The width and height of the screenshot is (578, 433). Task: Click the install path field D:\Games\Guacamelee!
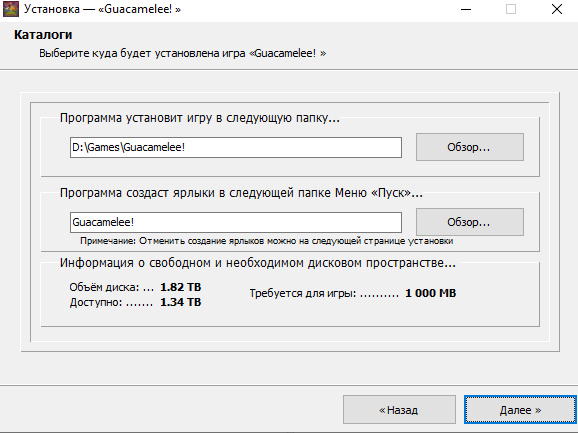[x=236, y=147]
